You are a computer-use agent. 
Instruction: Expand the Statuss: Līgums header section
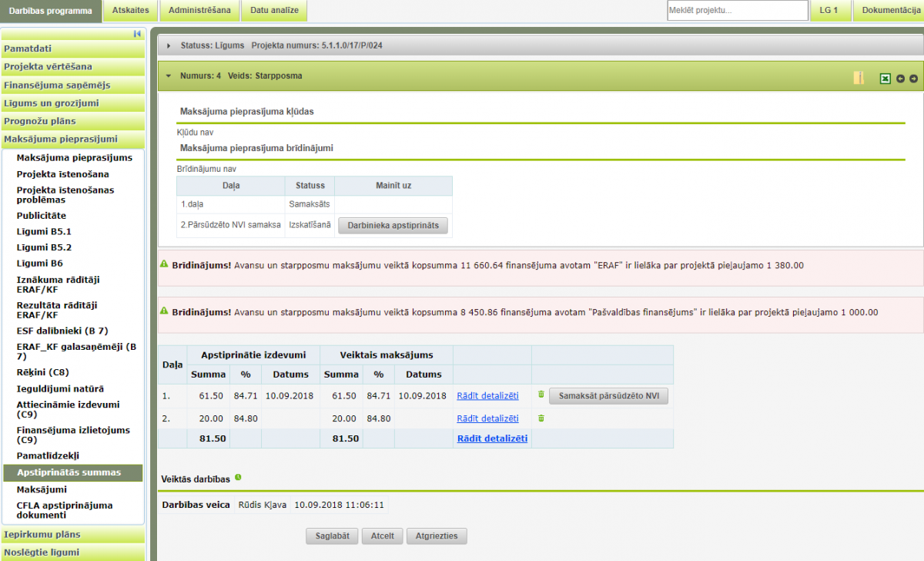pos(169,45)
